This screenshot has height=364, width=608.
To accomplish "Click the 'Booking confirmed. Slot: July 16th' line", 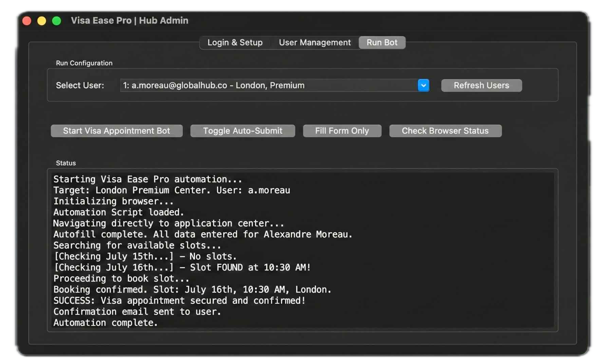I will [192, 290].
